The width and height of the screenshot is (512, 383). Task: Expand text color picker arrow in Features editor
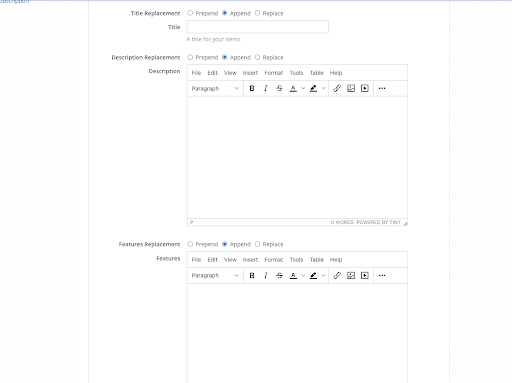point(303,275)
